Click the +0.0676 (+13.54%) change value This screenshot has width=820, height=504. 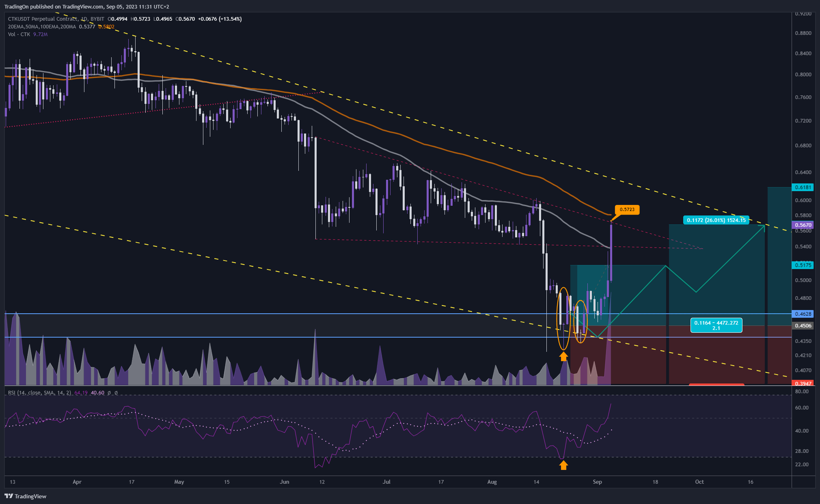(220, 19)
